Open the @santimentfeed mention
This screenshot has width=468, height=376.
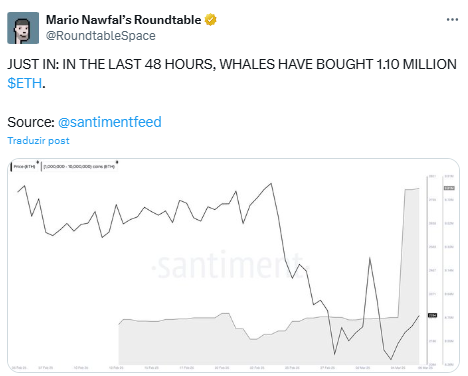(110, 122)
